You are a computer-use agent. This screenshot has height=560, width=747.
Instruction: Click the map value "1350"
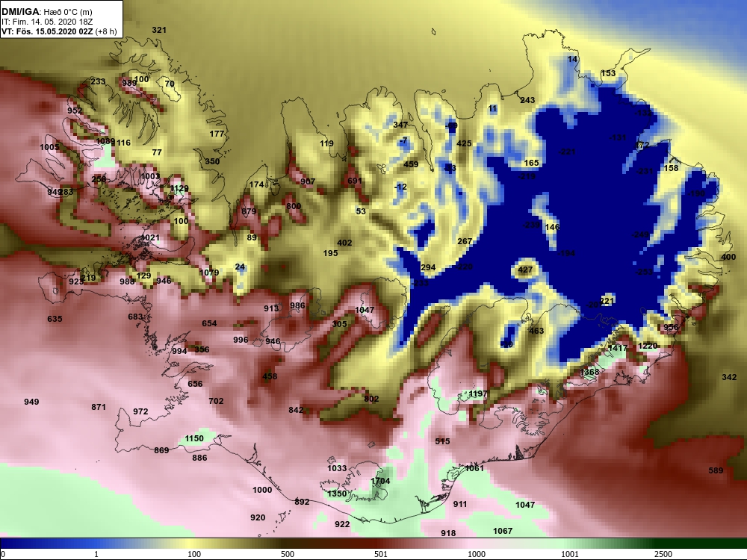coord(337,494)
